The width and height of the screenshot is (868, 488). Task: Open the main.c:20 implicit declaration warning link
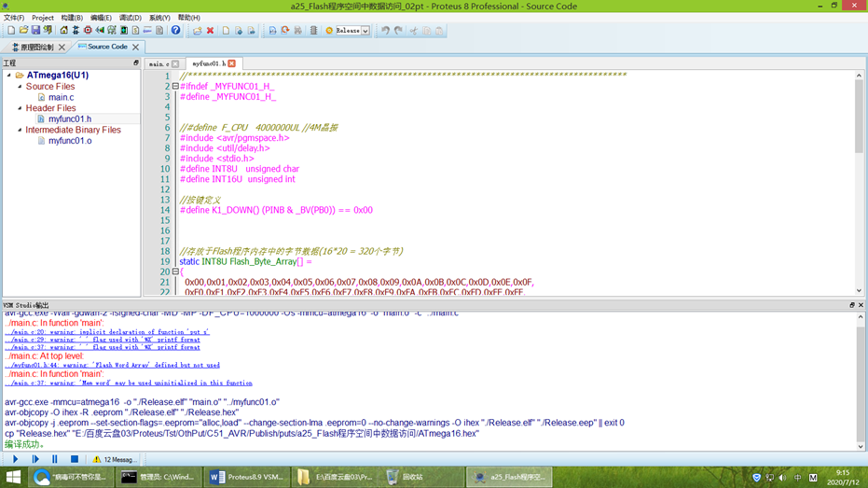107,332
